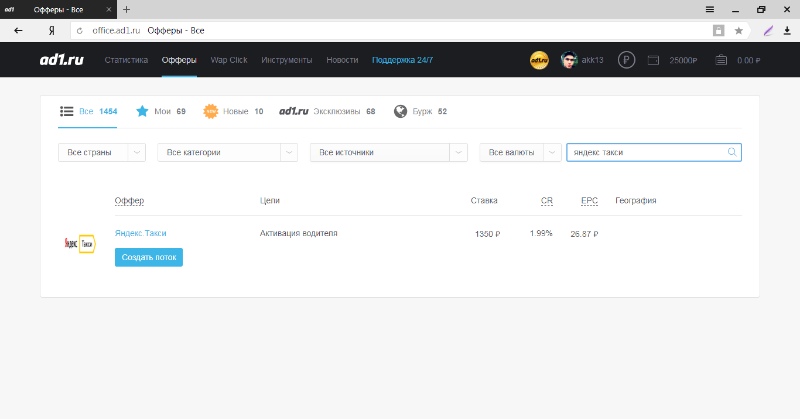Expand the 'Все источники' dropdown

pyautogui.click(x=389, y=152)
